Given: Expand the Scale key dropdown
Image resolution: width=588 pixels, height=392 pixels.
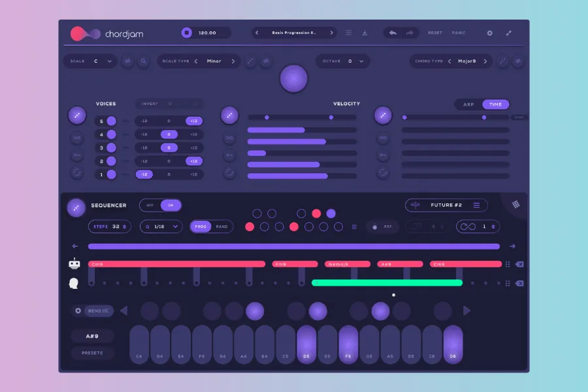Looking at the screenshot, I should point(109,61).
